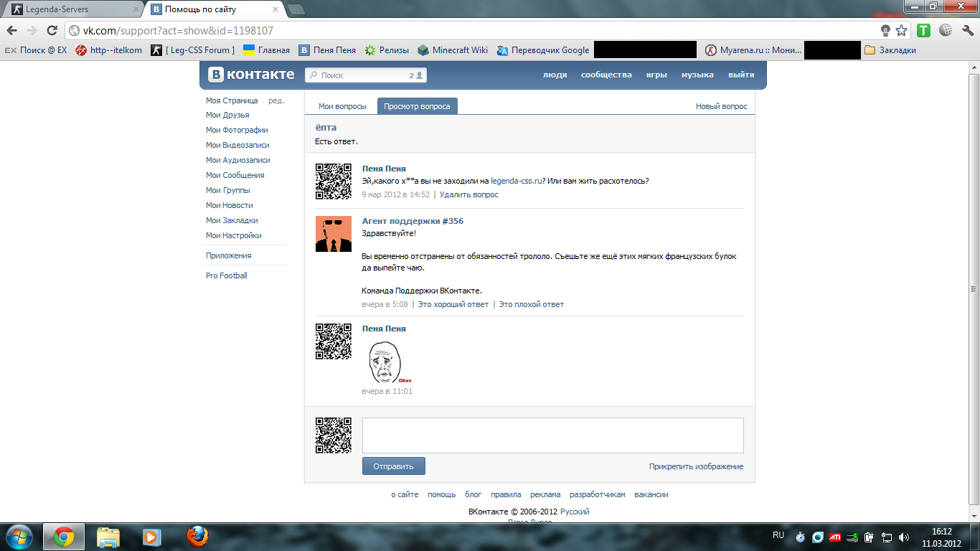This screenshot has width=980, height=551.
Task: Focus the reply text box above Отправить
Action: pyautogui.click(x=552, y=435)
